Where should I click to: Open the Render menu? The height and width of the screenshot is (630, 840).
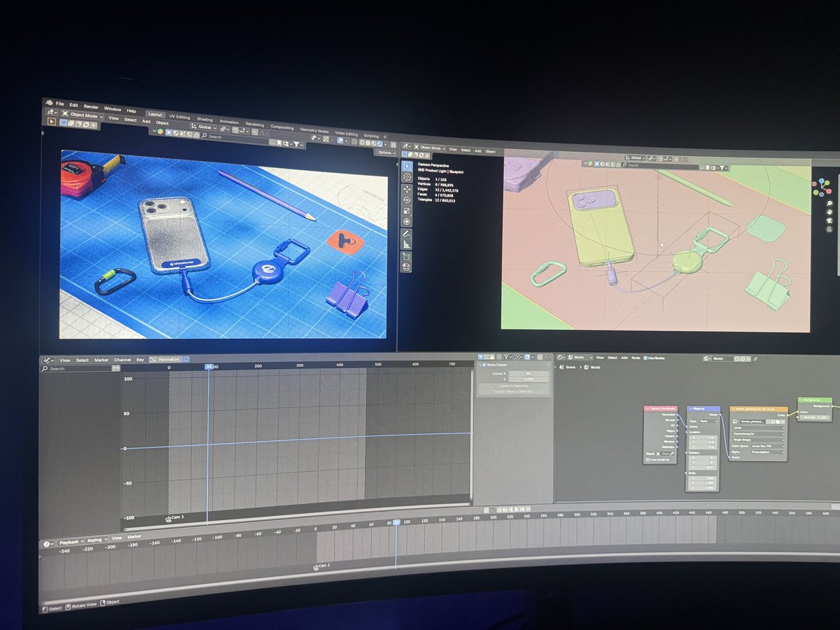[x=91, y=106]
